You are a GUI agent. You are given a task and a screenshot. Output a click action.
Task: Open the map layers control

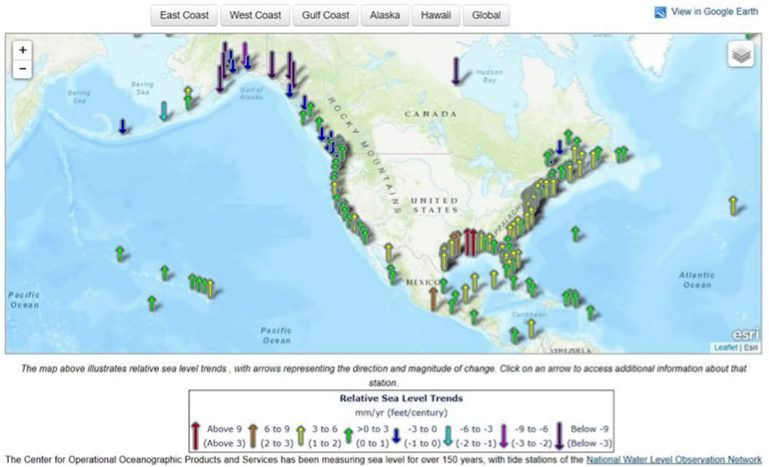740,56
